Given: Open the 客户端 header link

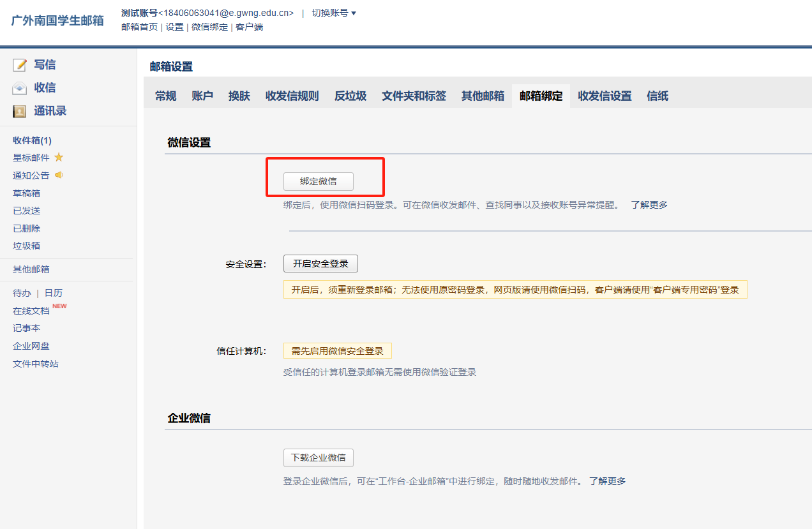Looking at the screenshot, I should point(249,27).
